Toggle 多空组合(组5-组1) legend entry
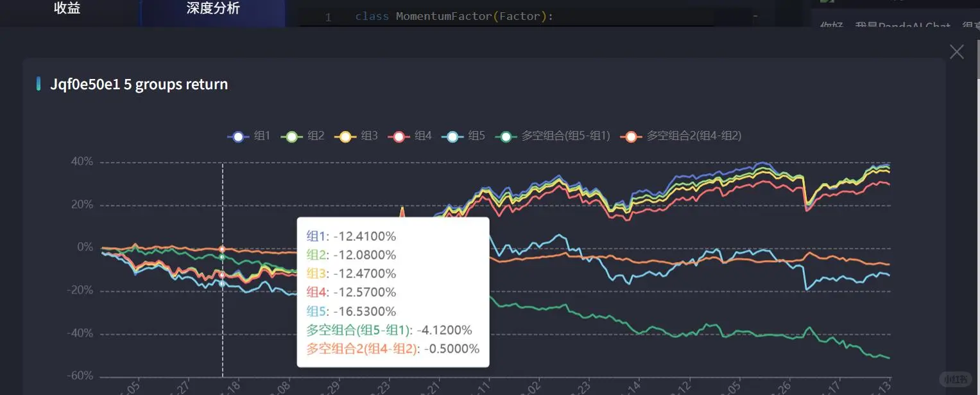 coord(553,136)
